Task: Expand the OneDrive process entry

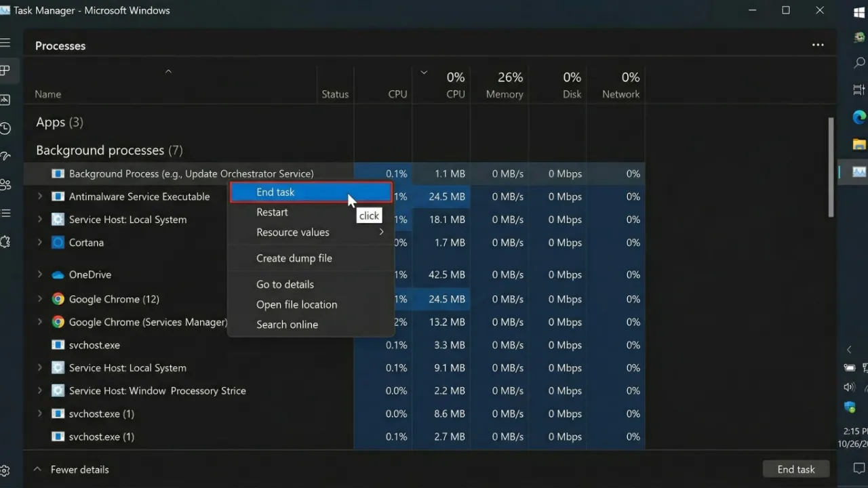Action: coord(40,274)
